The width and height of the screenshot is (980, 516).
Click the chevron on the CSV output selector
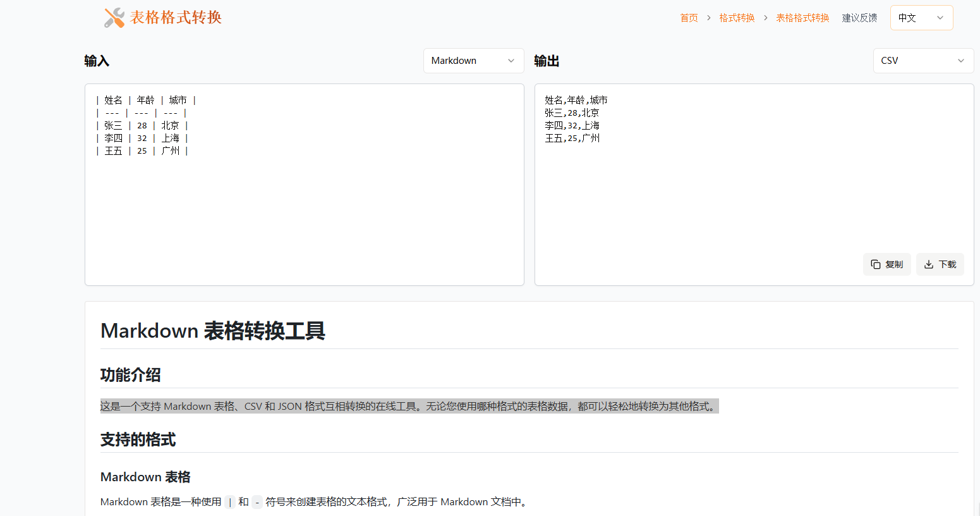click(x=961, y=60)
